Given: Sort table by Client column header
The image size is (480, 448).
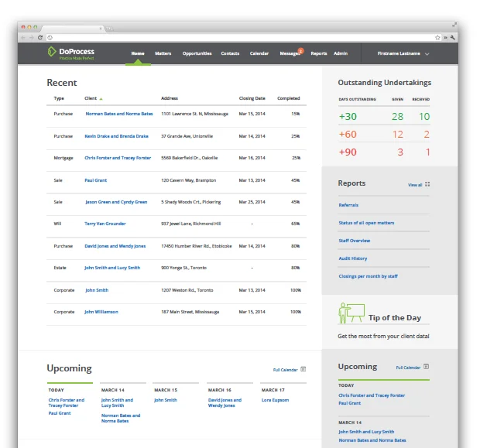Looking at the screenshot, I should [91, 98].
